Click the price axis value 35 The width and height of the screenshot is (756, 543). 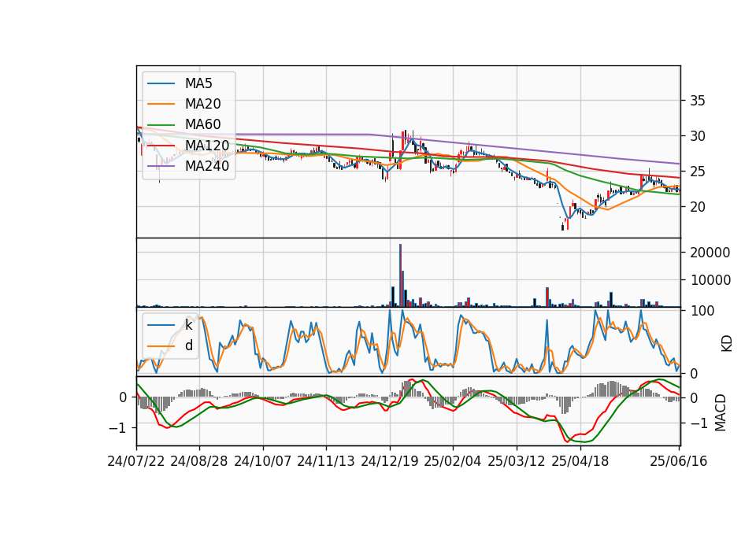tap(698, 101)
